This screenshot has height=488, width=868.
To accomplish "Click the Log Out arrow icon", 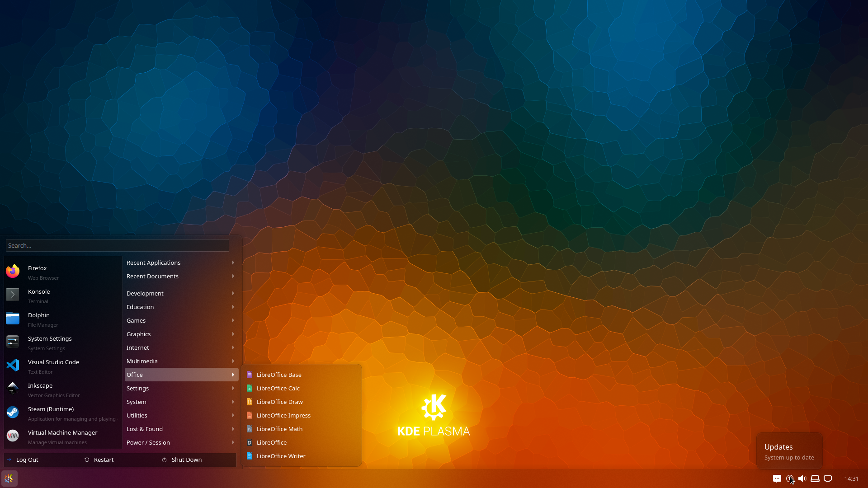I will 9,460.
